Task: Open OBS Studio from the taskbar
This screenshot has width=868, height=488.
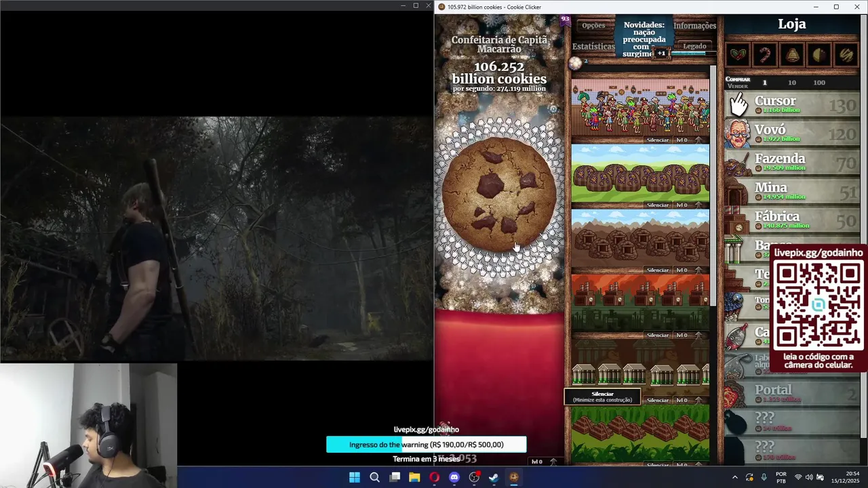Action: coord(474,477)
